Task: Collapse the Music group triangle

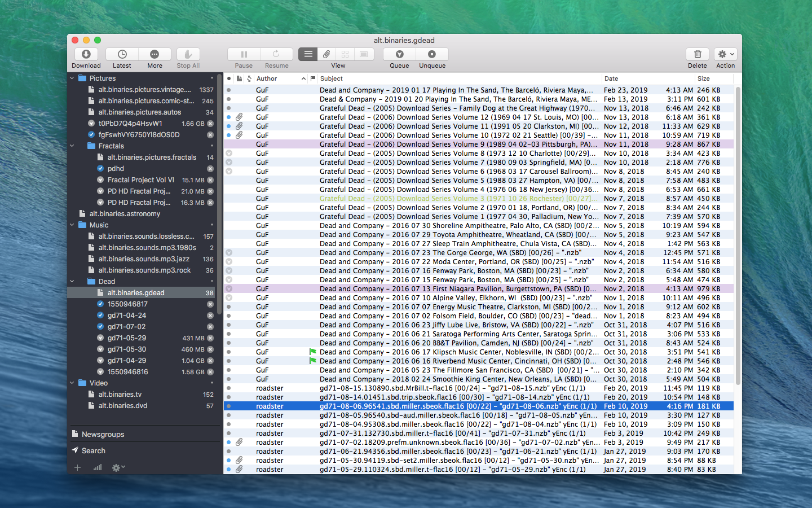Action: coord(72,225)
